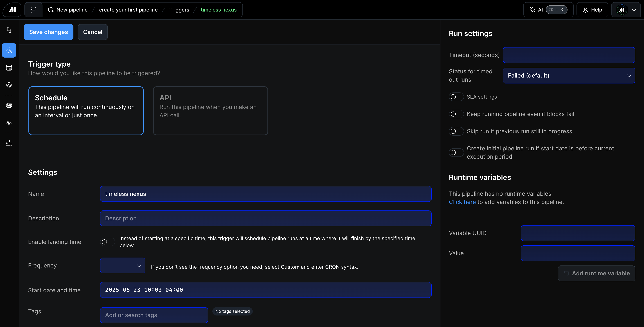Click the Save changes button
The image size is (644, 327).
[x=48, y=32]
